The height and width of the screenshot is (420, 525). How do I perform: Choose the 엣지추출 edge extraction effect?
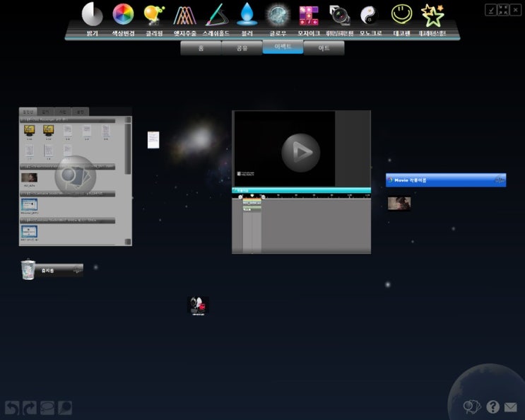tap(184, 15)
